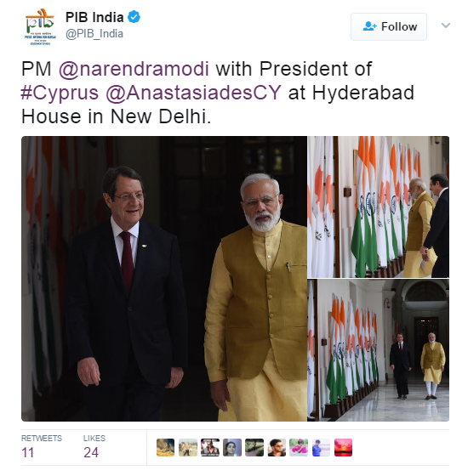The image size is (468, 476).
Task: Click the fourth liker avatar showing a woman
Action: point(232,447)
